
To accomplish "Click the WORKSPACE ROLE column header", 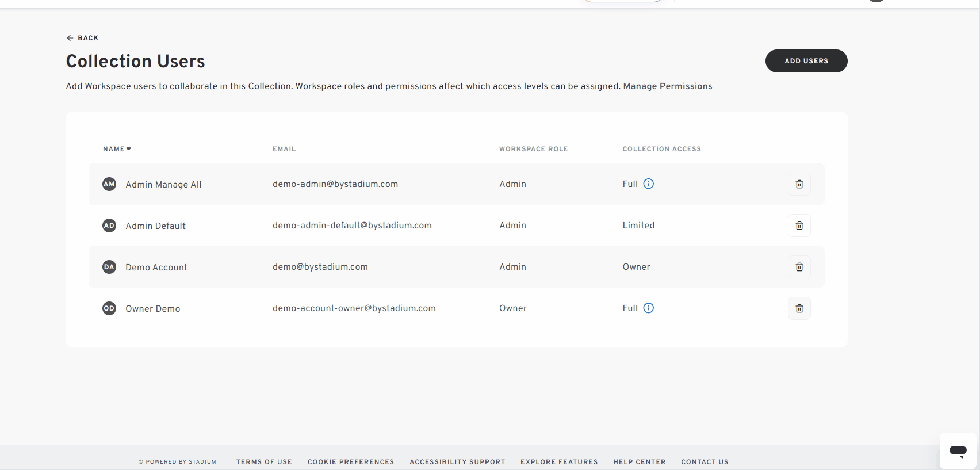I will [x=533, y=149].
